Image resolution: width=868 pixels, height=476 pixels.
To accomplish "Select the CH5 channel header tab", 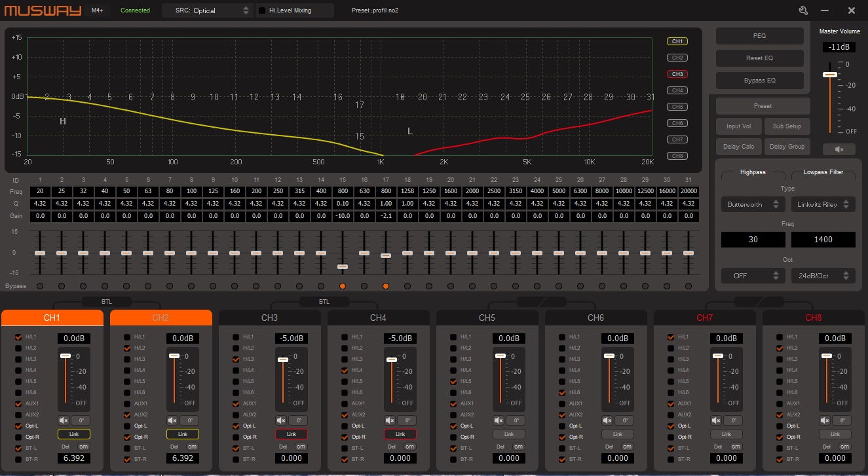I will 487,318.
